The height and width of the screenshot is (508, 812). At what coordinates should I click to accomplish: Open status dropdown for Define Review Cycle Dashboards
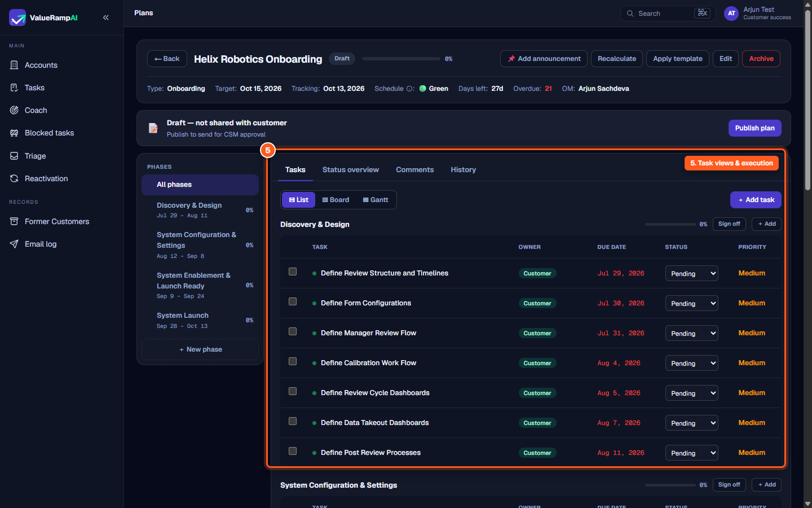(x=691, y=393)
